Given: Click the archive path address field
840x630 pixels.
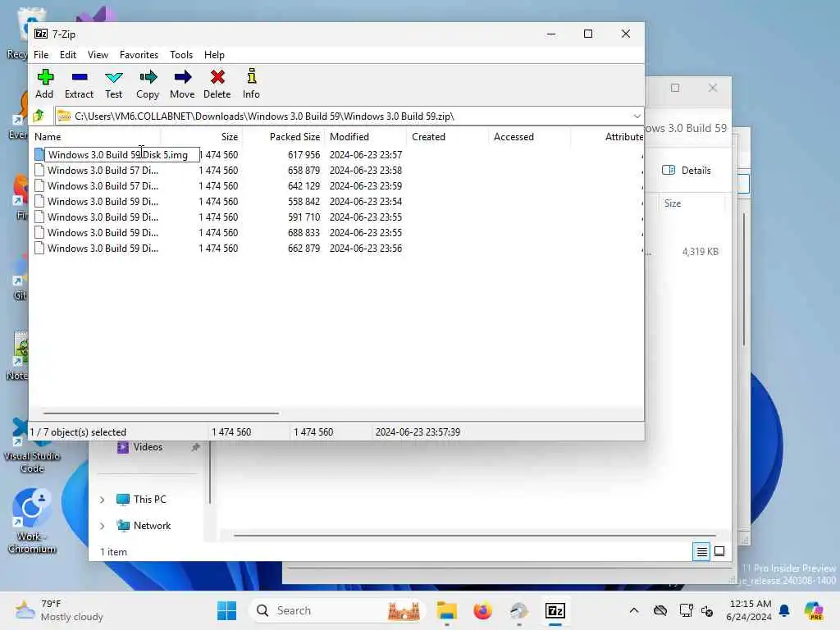Looking at the screenshot, I should tap(343, 116).
